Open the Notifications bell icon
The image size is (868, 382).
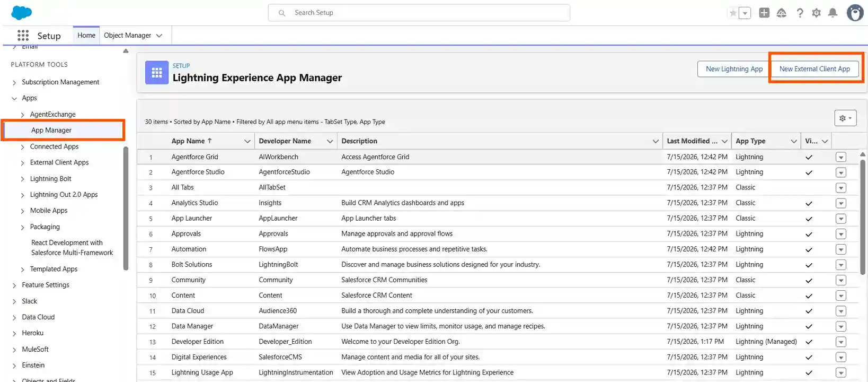[x=833, y=13]
